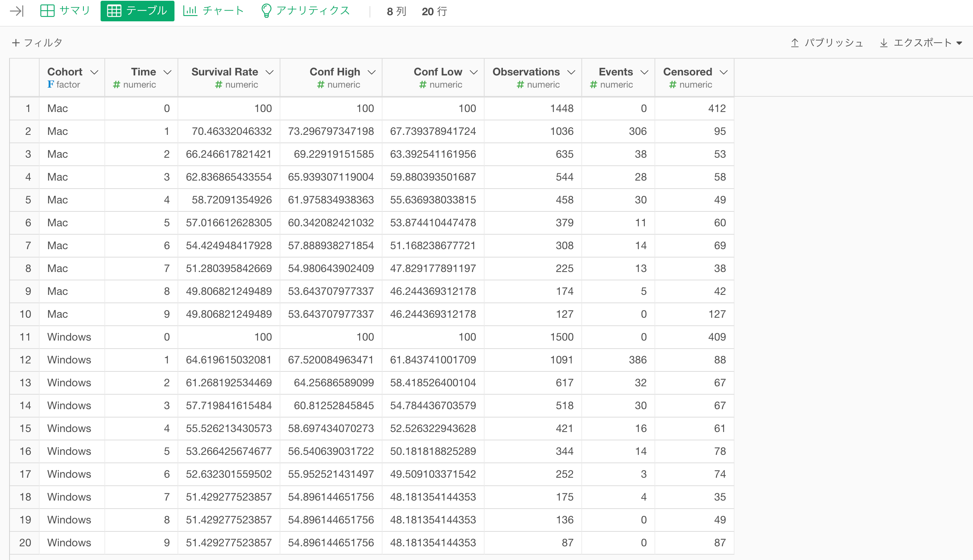Select the censored cell 127 in row 10
Image resolution: width=973 pixels, height=560 pixels.
(x=694, y=314)
